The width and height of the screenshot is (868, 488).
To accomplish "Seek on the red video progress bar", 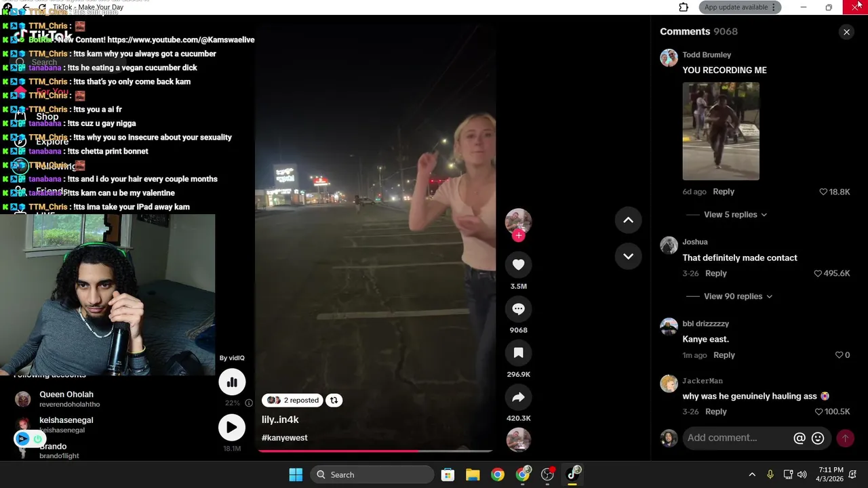I will [x=375, y=451].
